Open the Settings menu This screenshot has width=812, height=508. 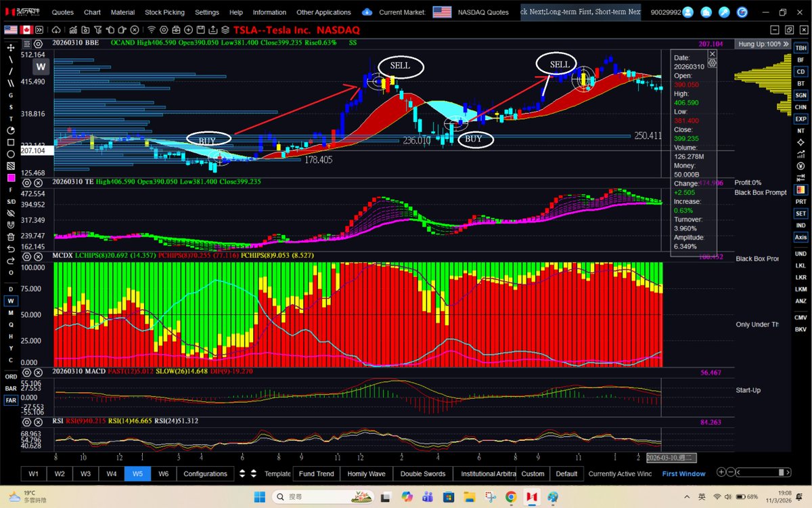click(x=207, y=12)
